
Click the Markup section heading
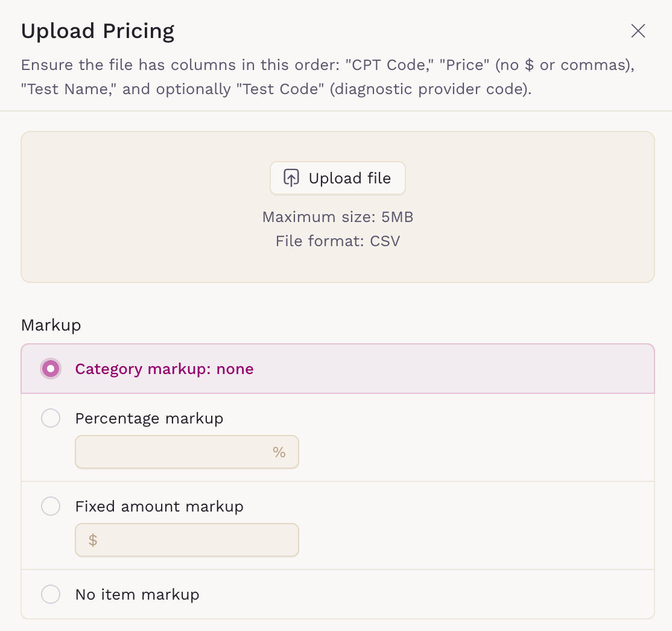(51, 325)
